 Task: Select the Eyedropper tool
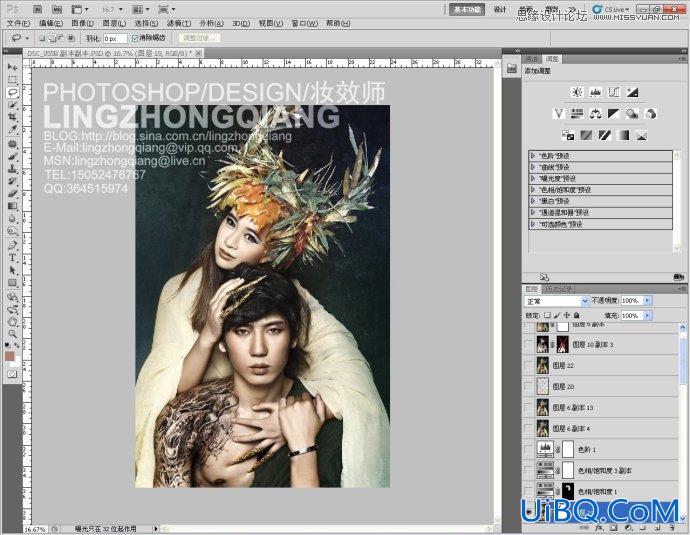click(12, 129)
